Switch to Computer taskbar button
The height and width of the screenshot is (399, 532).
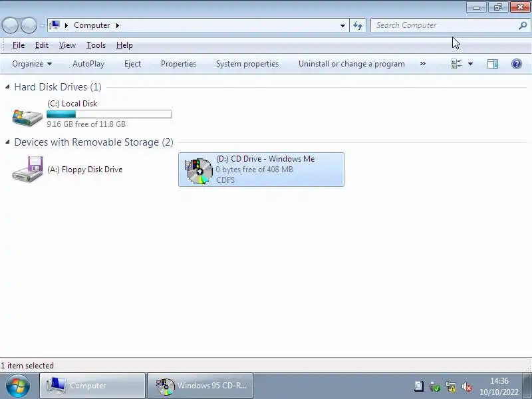92,386
